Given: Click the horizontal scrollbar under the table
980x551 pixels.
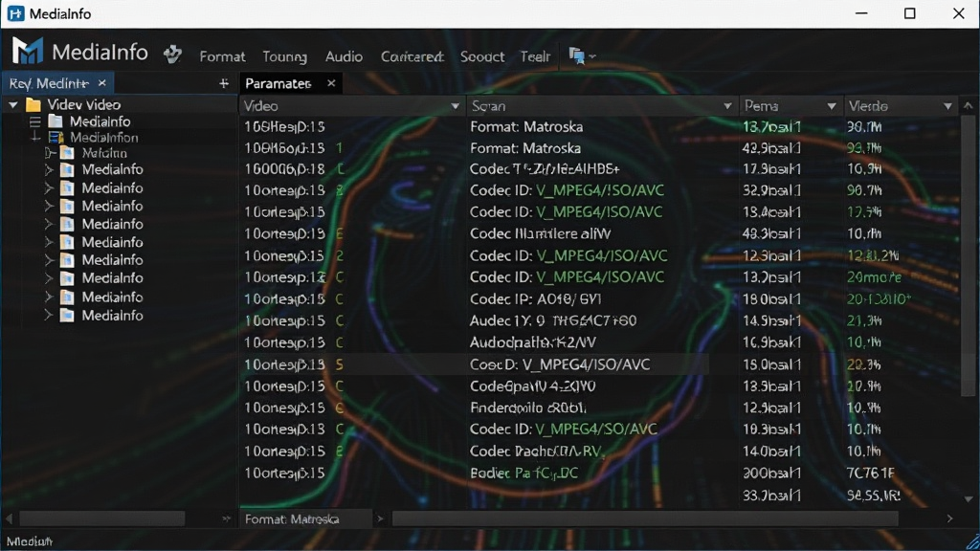Looking at the screenshot, I should pos(645,518).
